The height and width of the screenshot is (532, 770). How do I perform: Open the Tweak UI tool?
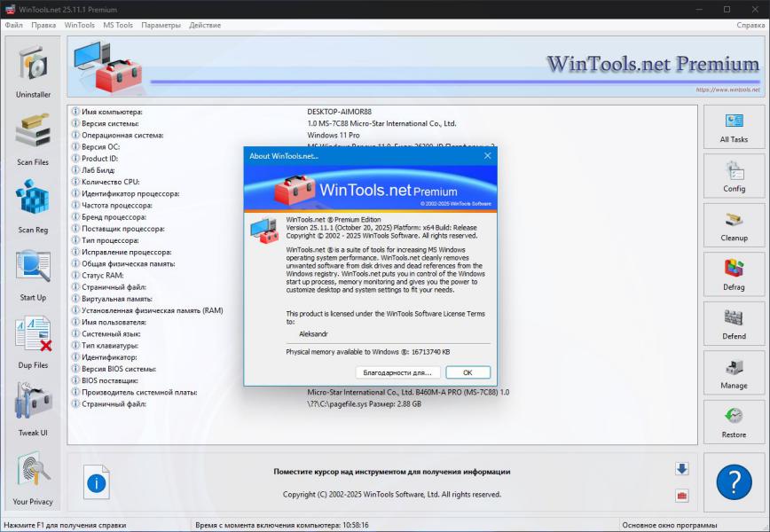coord(34,409)
